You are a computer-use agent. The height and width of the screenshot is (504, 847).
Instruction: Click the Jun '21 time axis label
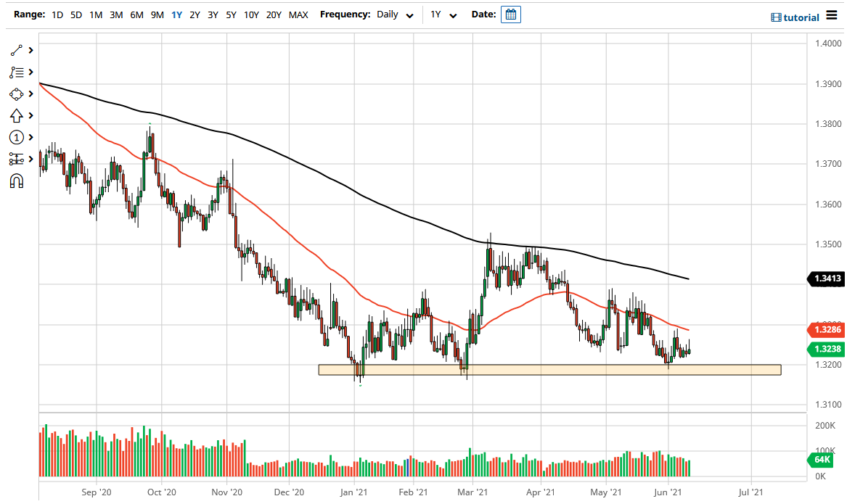(x=668, y=492)
